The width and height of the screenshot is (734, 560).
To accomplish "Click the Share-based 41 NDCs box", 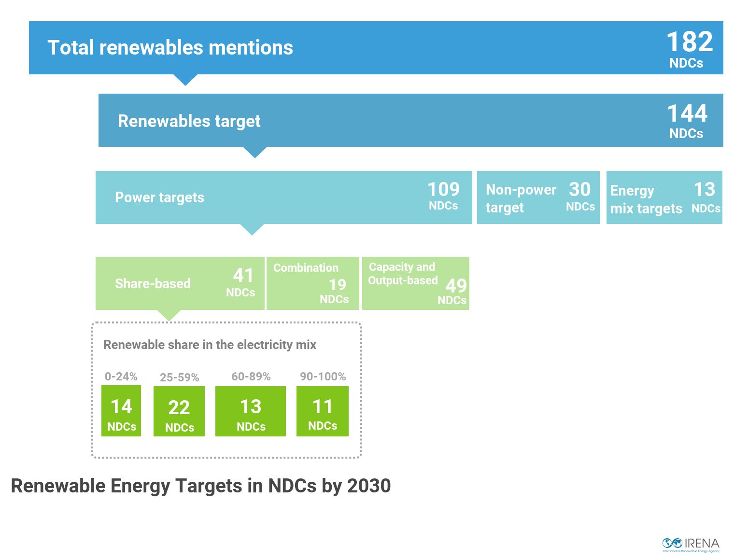I will click(180, 283).
